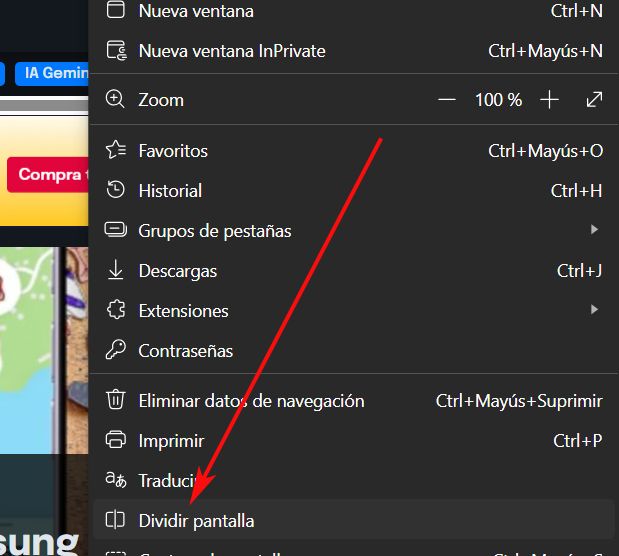
Task: Click the tab groups icon
Action: (116, 229)
